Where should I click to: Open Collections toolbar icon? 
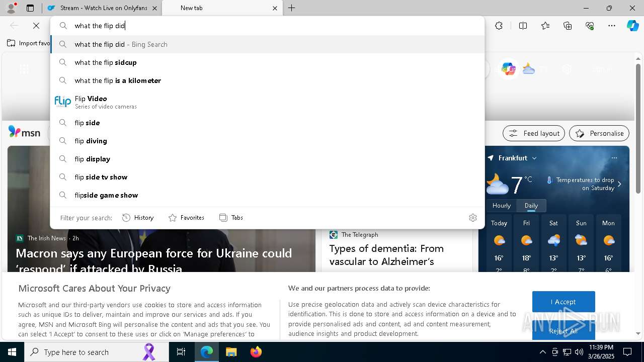pos(568,26)
